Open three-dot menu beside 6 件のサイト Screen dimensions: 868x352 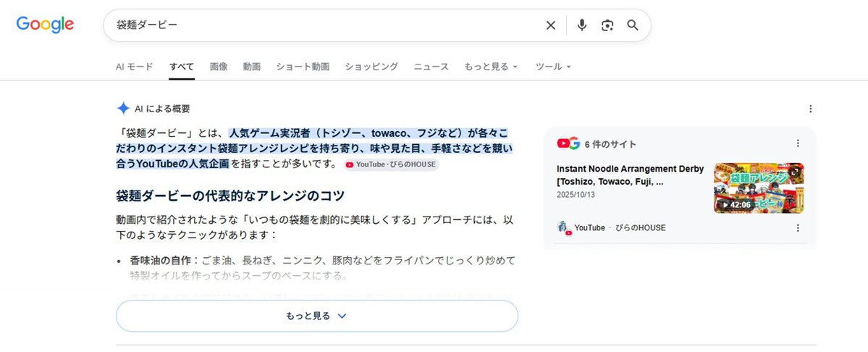(x=798, y=143)
